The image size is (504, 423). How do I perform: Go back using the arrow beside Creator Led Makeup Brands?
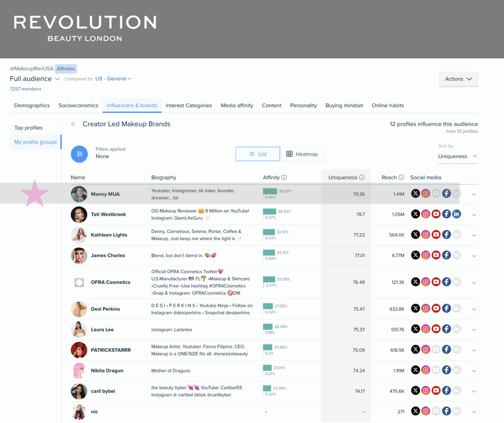(x=74, y=124)
